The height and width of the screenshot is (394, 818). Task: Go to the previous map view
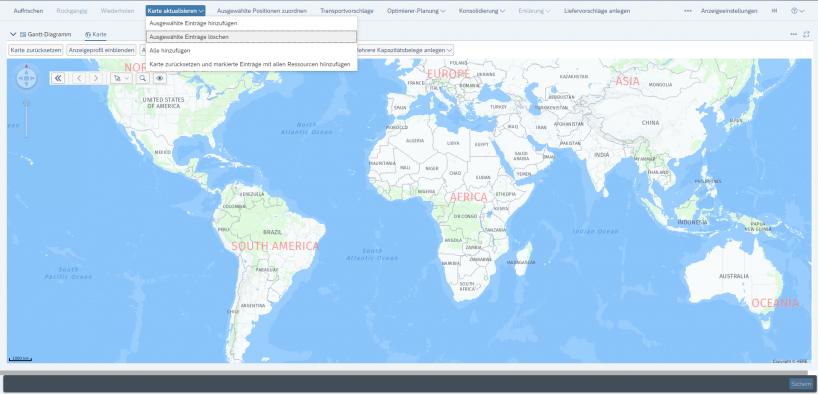pyautogui.click(x=79, y=78)
